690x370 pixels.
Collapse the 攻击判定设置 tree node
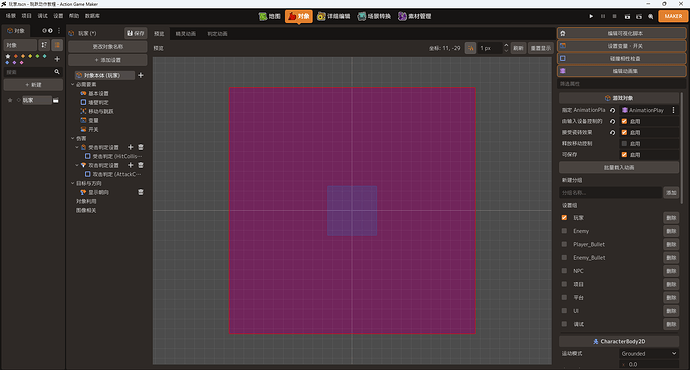[x=77, y=165]
